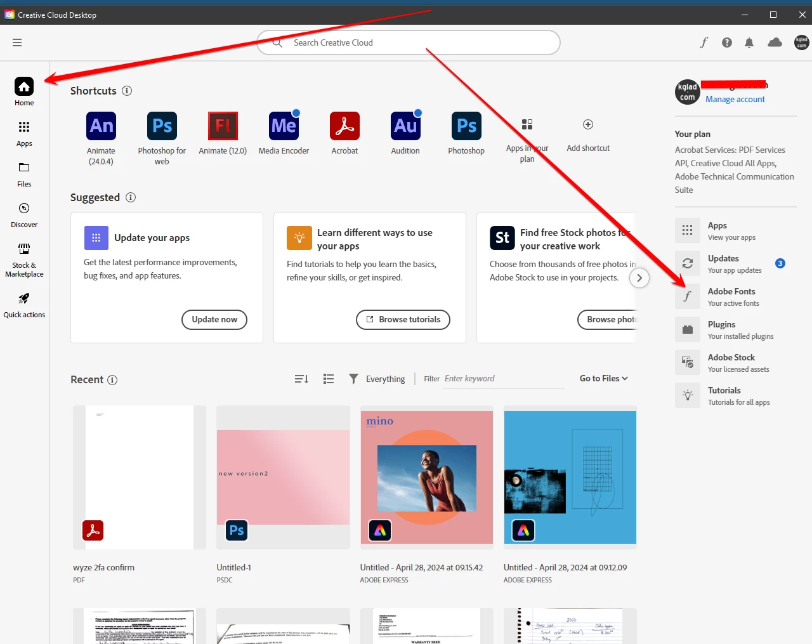Open wyze 2fa confirm PDF thumbnail
This screenshot has height=644, width=812.
coord(140,477)
